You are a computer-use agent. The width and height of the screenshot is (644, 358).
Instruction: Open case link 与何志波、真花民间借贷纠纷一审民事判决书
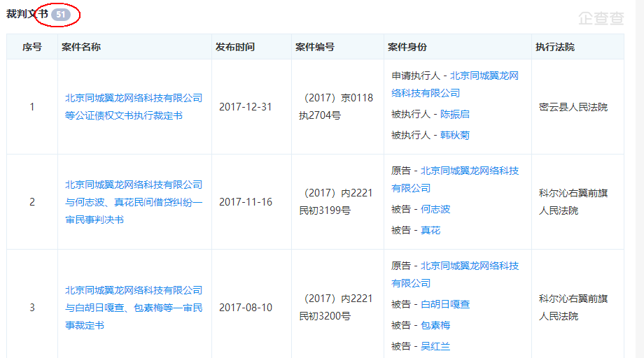(134, 202)
